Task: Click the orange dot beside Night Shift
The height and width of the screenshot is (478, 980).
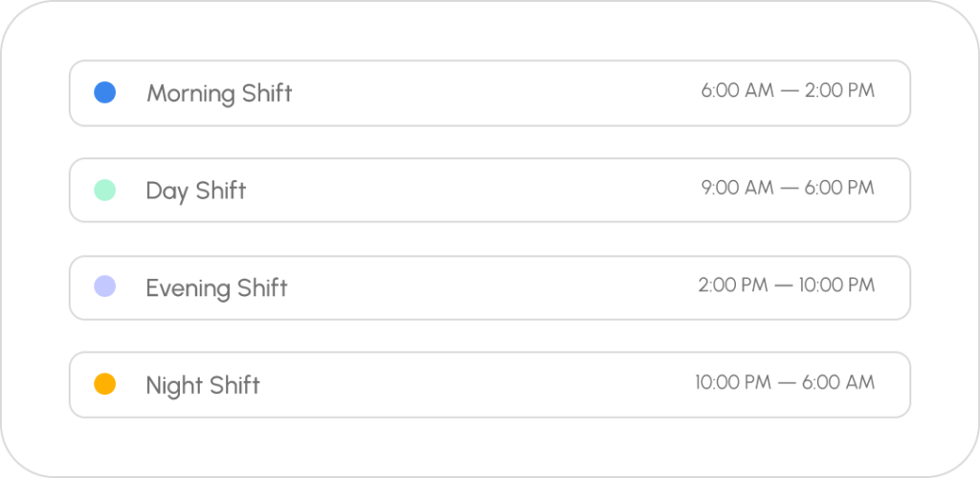Action: click(105, 384)
